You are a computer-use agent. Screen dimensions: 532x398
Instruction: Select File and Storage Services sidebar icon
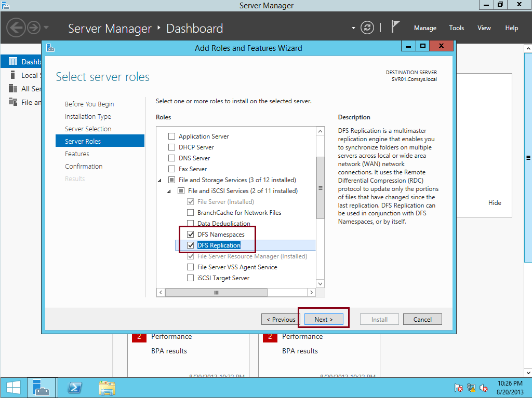pos(13,102)
